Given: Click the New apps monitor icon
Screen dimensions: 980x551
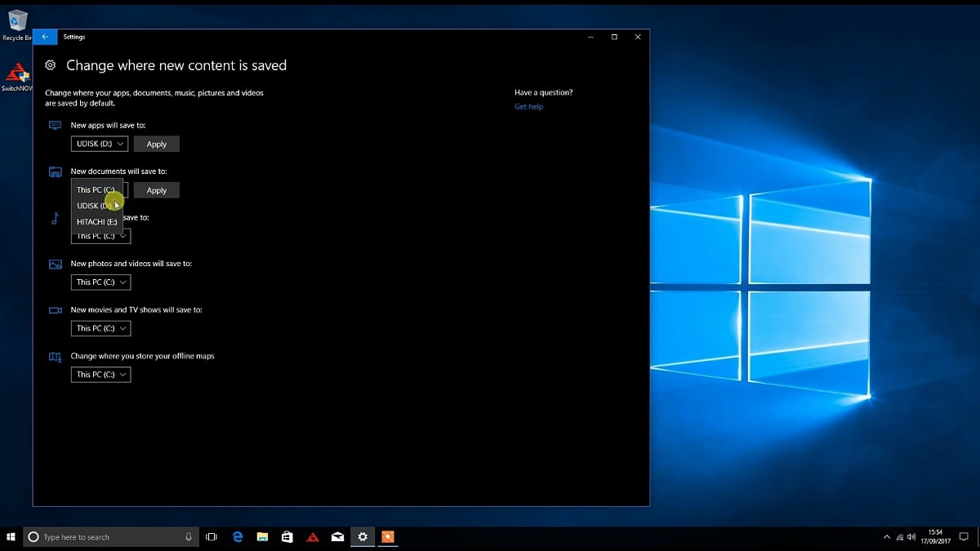Looking at the screenshot, I should coord(55,125).
